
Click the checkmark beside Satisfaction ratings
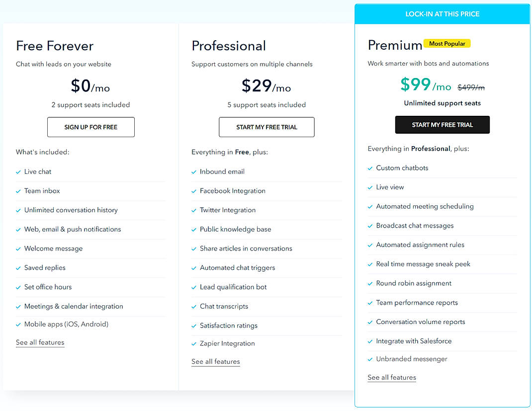point(194,326)
